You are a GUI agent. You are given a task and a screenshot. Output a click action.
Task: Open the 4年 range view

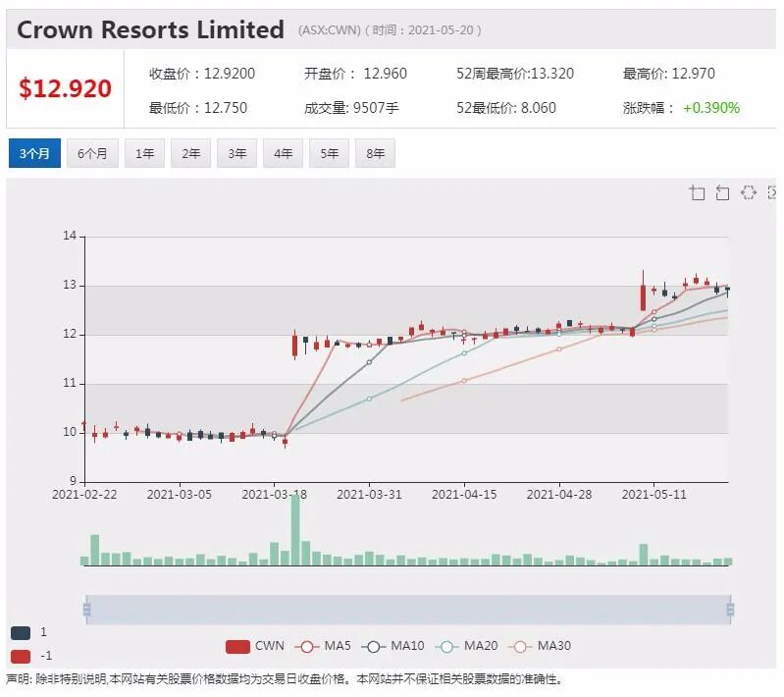283,153
